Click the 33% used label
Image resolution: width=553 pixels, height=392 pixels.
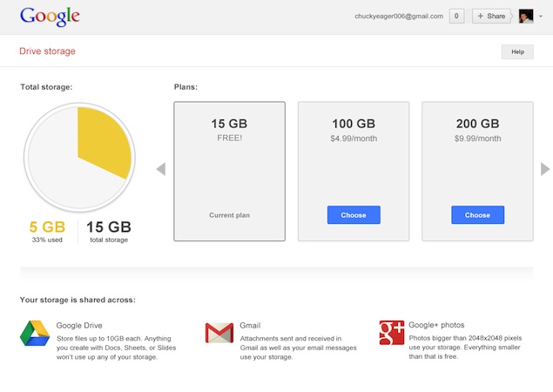coord(47,240)
